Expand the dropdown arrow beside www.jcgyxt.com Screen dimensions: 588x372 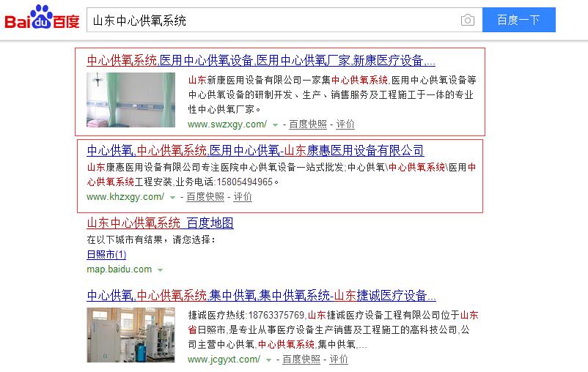268,360
